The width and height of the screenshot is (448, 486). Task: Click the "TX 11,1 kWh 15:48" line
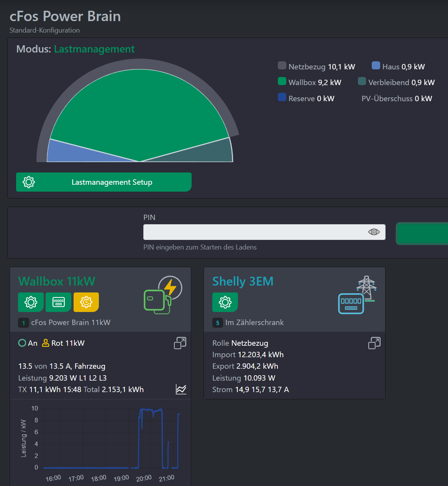pos(50,389)
